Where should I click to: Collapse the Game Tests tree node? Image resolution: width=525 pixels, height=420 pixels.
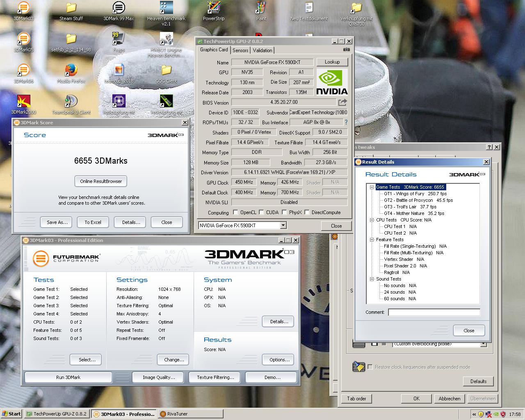pyautogui.click(x=372, y=187)
